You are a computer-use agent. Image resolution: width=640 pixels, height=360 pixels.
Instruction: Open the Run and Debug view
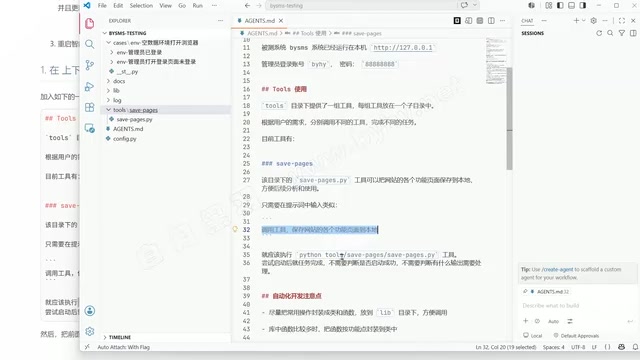[89, 86]
